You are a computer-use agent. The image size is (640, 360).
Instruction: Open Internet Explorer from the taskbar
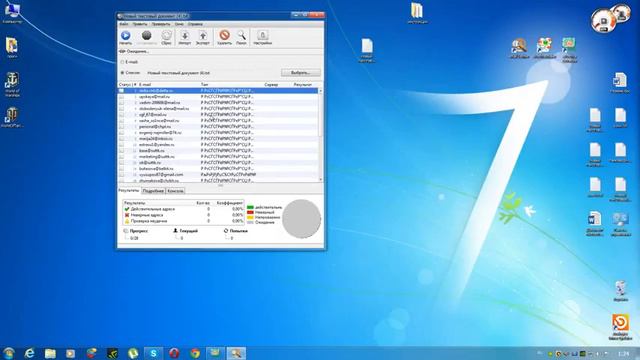(29, 353)
